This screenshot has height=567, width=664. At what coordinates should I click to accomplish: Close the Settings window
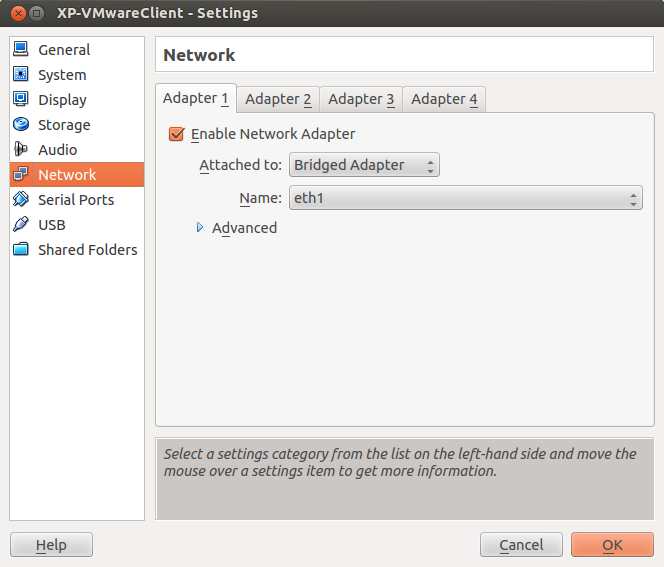[x=18, y=13]
